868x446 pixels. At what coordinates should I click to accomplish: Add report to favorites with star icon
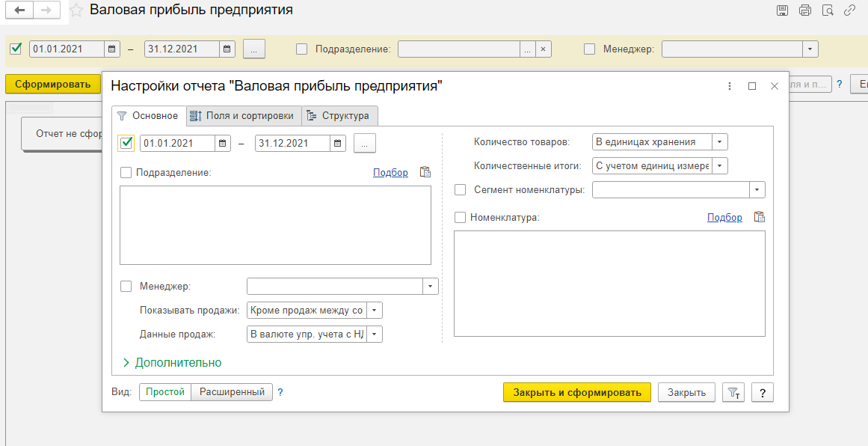click(x=76, y=10)
